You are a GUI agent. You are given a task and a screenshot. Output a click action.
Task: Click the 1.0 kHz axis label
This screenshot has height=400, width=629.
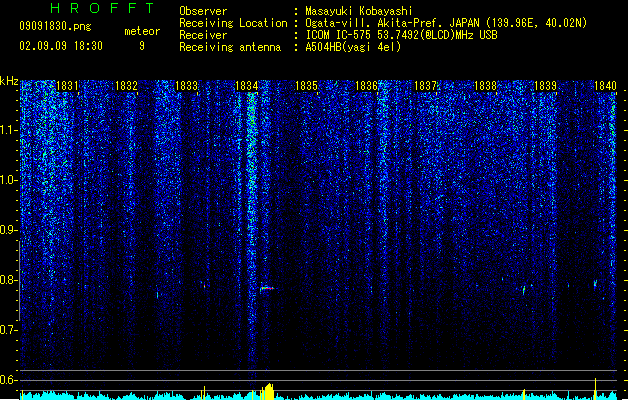coord(8,180)
